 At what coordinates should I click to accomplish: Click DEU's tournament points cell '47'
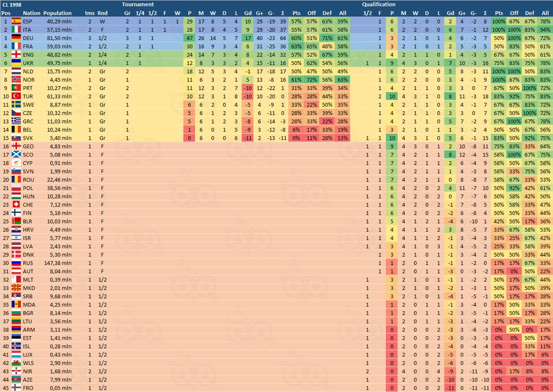tap(190, 38)
